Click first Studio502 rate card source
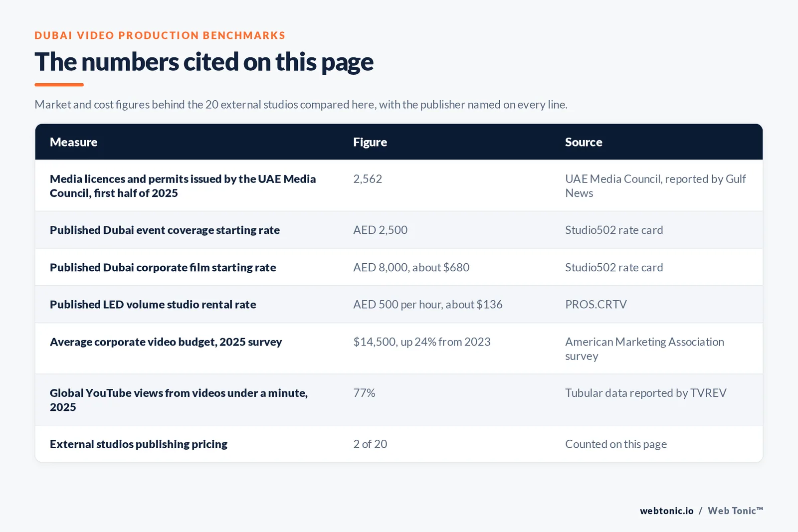 click(x=614, y=230)
